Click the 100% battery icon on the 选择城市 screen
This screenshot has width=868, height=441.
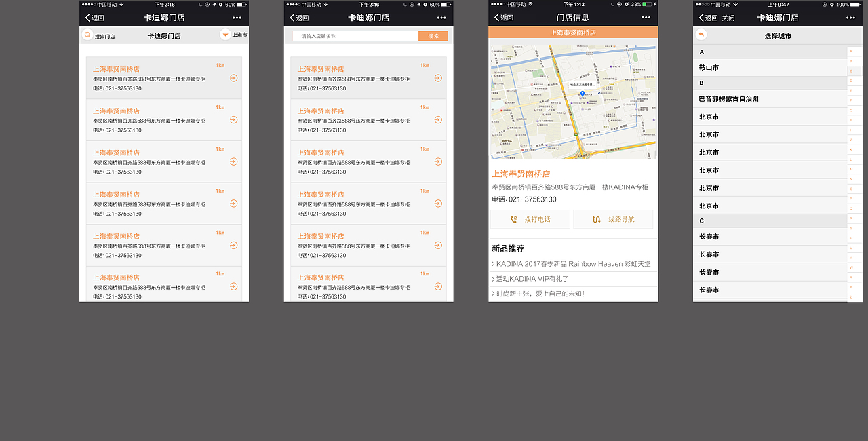pos(856,4)
